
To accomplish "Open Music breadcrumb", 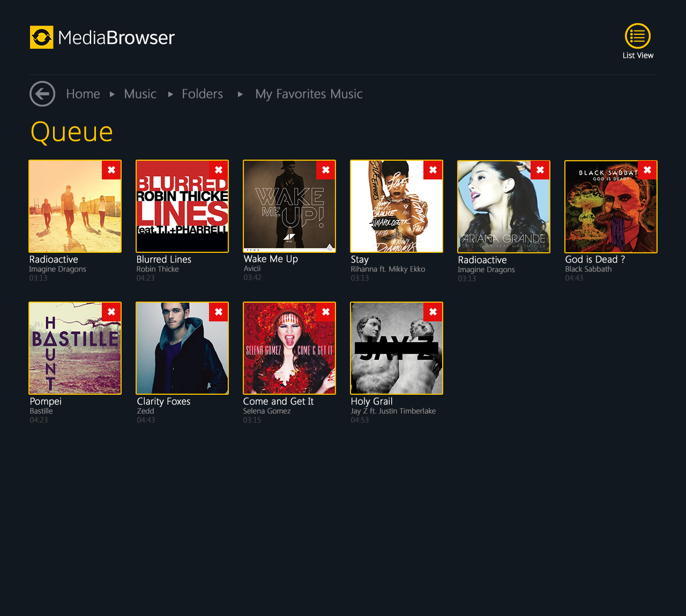I will (140, 94).
